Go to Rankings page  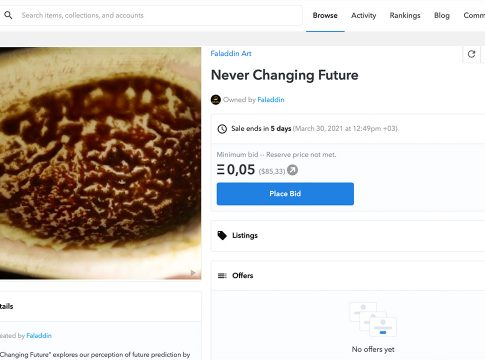click(405, 15)
